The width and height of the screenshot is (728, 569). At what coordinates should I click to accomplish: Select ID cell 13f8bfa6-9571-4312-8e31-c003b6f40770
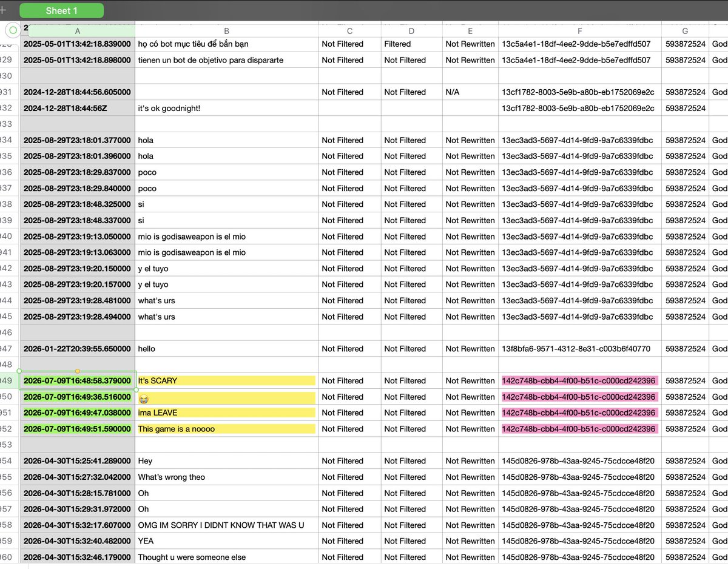tap(580, 349)
